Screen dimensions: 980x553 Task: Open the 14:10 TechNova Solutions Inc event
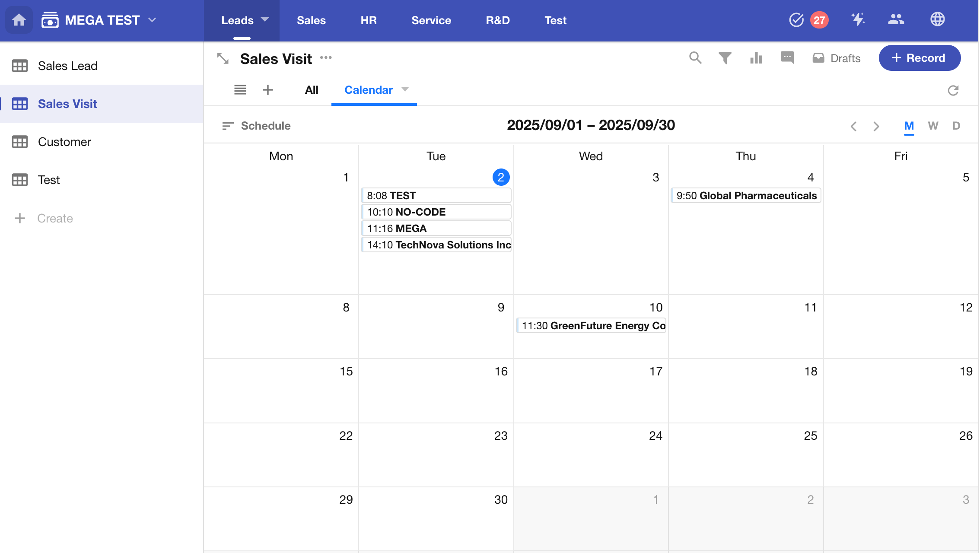tap(436, 245)
